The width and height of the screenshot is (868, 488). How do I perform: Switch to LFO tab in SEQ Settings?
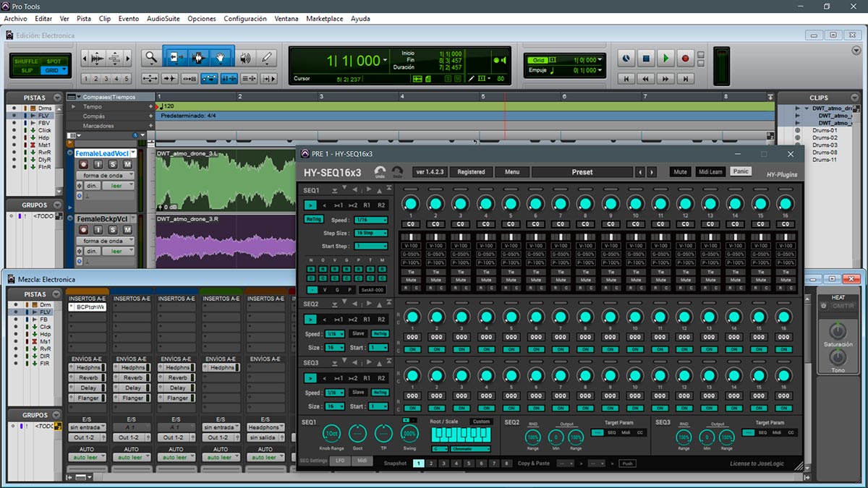[340, 461]
